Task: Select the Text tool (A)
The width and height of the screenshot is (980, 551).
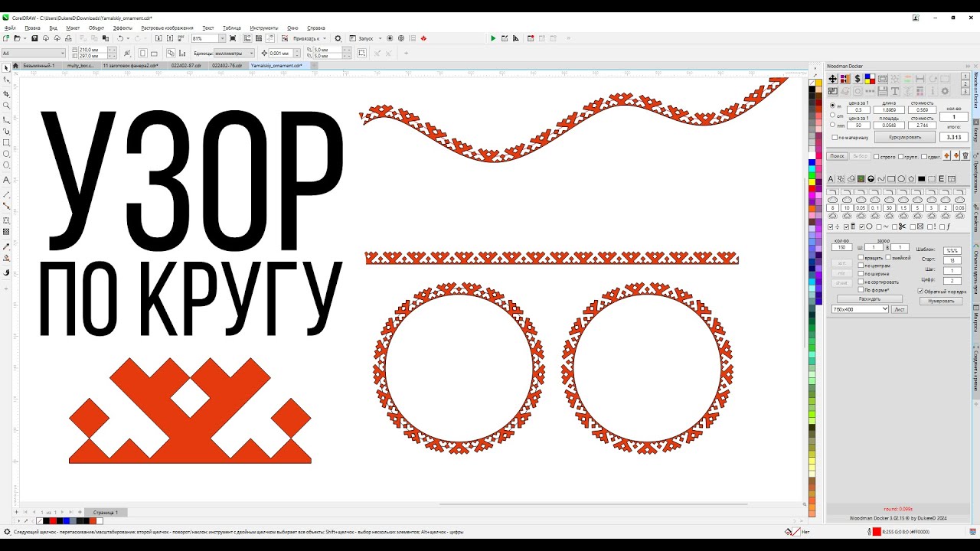Action: 7,180
